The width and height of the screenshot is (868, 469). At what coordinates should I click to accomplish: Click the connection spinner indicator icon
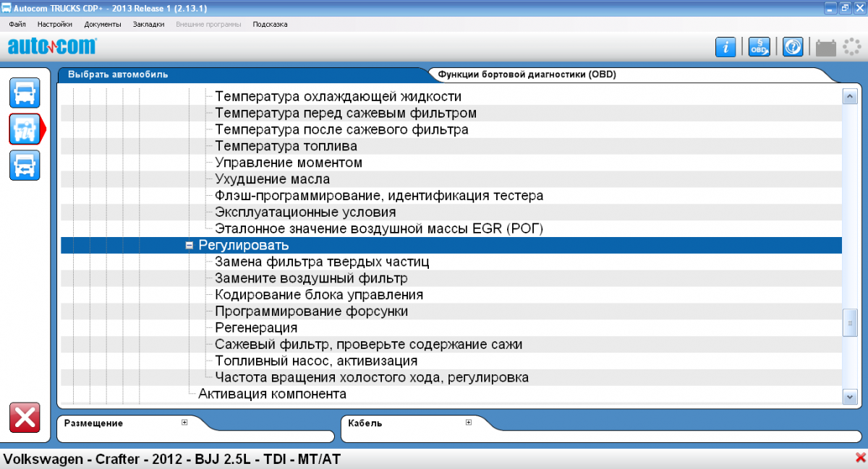pyautogui.click(x=851, y=47)
